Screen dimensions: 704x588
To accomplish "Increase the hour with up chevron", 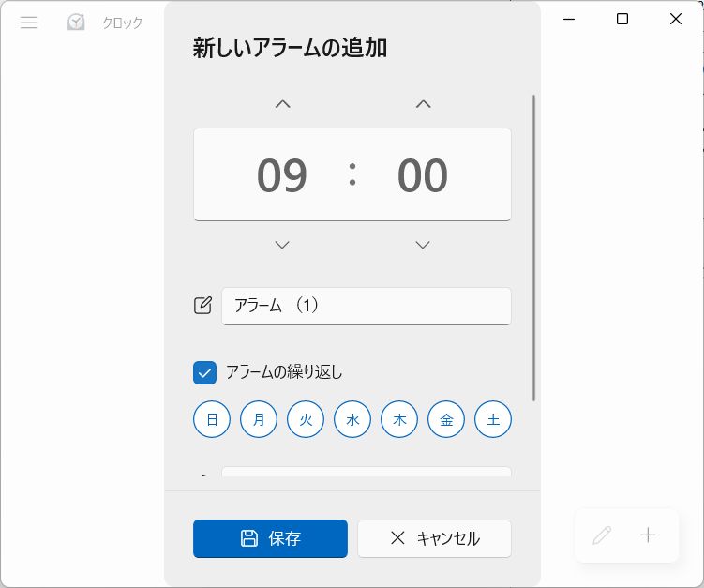I will [x=282, y=104].
